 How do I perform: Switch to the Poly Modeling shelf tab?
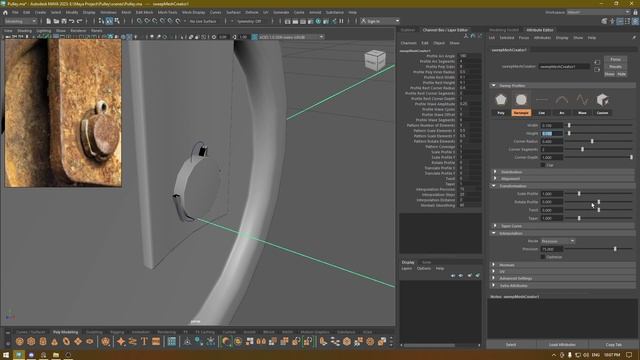pos(65,332)
